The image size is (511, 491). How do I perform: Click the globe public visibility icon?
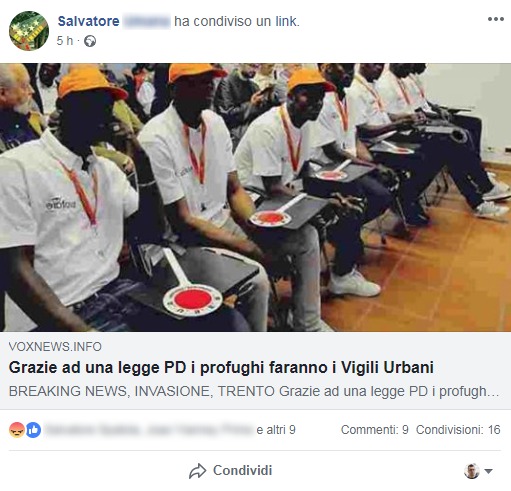click(x=90, y=41)
